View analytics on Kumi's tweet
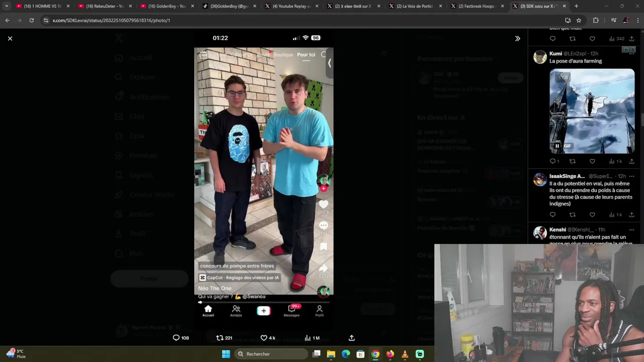Screen dimensions: 644x362 (x=615, y=161)
